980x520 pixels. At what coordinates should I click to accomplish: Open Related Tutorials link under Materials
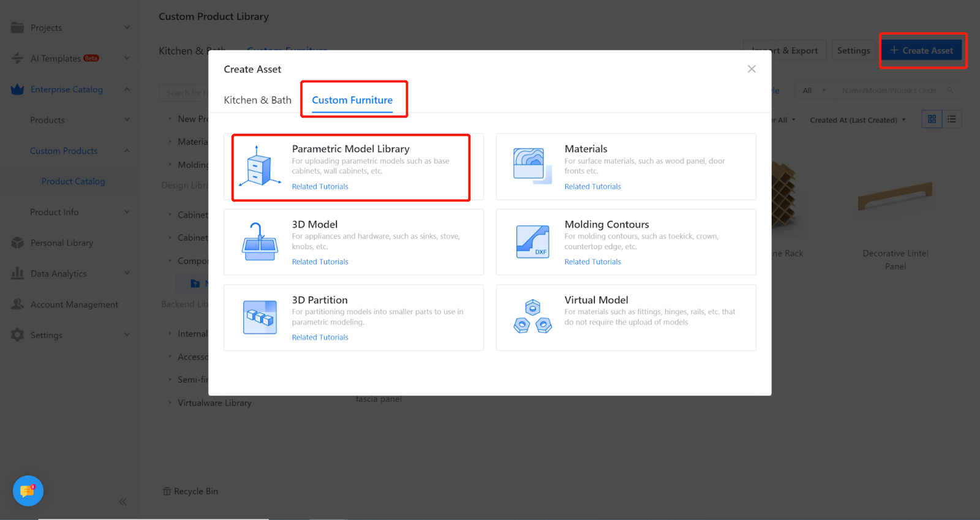click(592, 187)
